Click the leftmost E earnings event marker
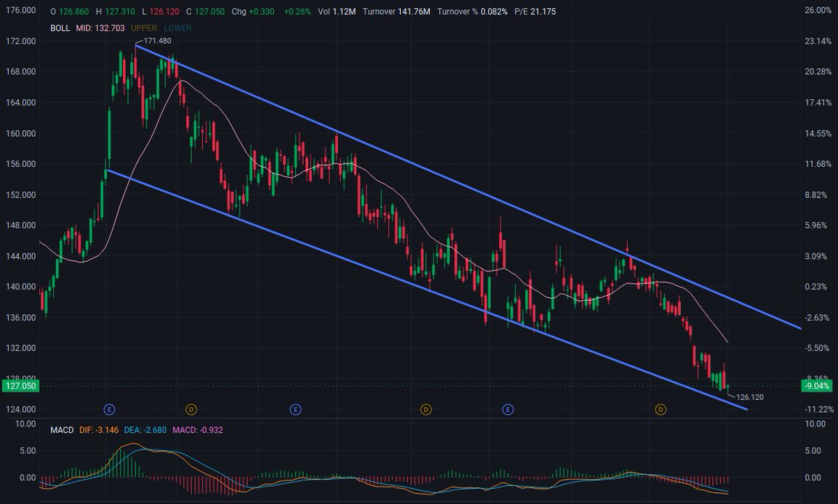The height and width of the screenshot is (504, 838). point(109,408)
